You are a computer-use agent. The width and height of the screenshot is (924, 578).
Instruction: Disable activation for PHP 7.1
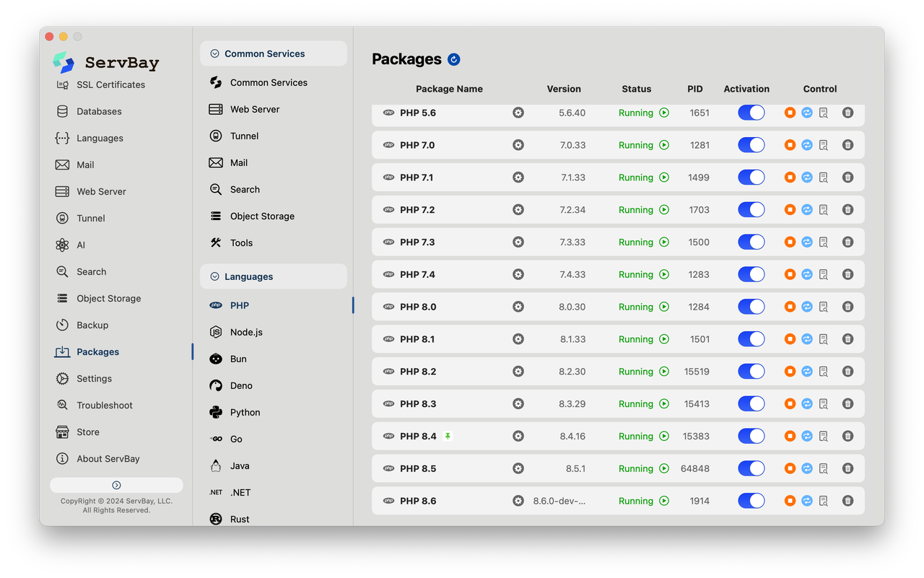[751, 178]
